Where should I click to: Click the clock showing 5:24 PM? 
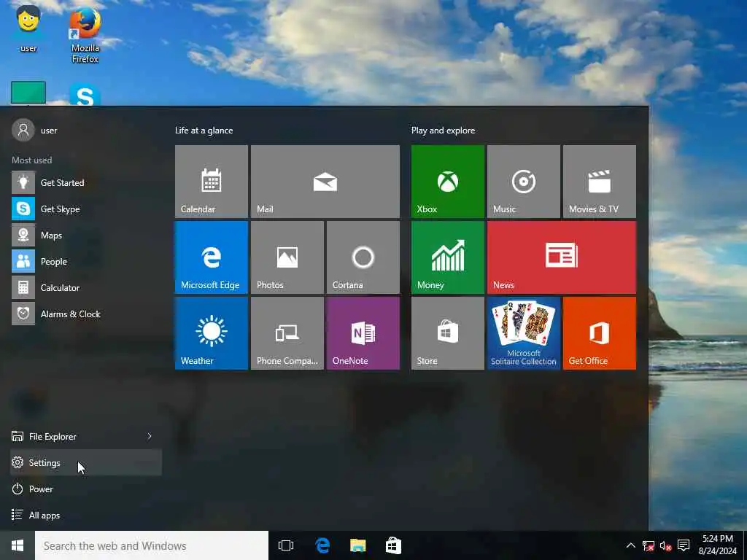718,545
